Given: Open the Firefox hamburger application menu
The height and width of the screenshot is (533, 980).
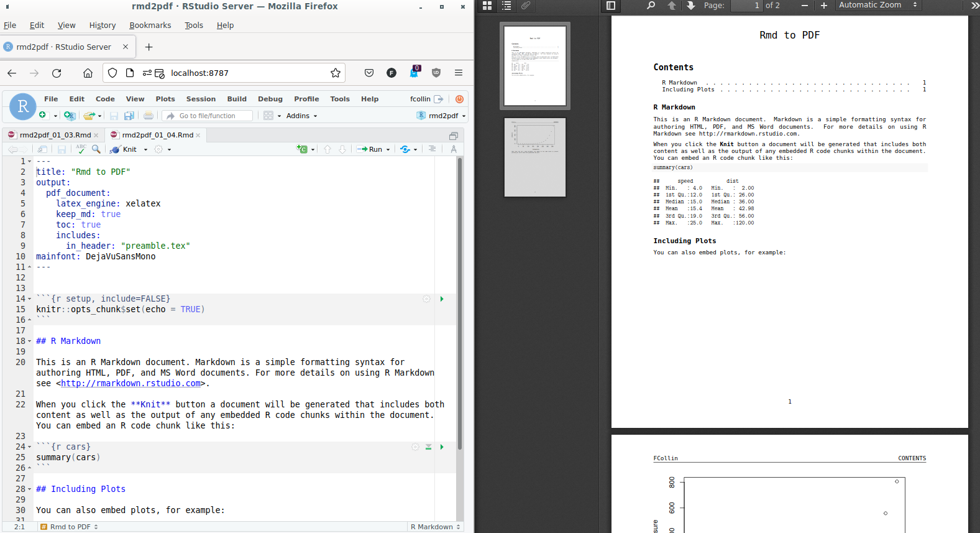Looking at the screenshot, I should (x=459, y=73).
